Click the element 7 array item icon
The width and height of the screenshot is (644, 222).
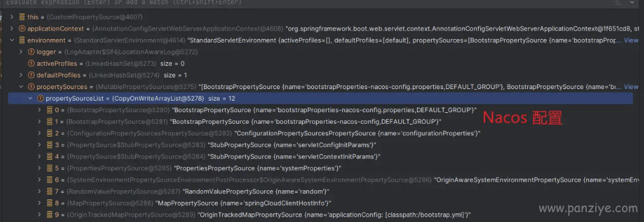click(x=50, y=192)
